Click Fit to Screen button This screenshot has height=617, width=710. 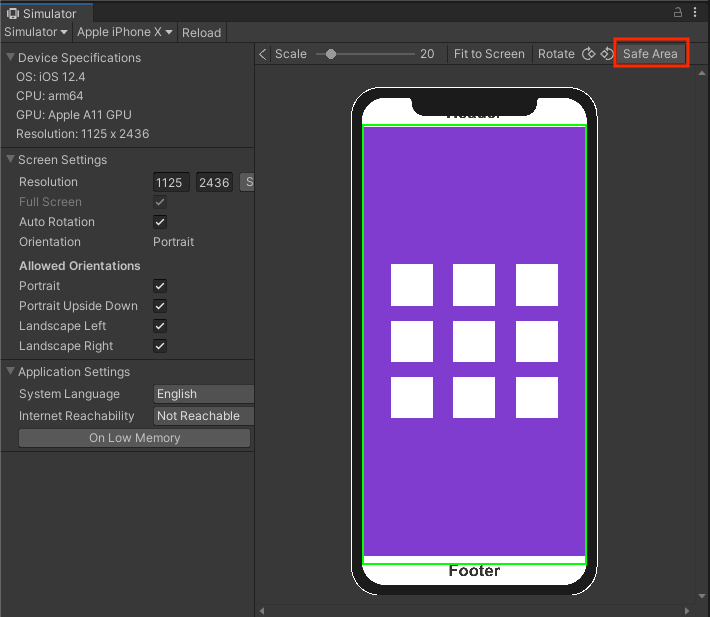[x=489, y=54]
